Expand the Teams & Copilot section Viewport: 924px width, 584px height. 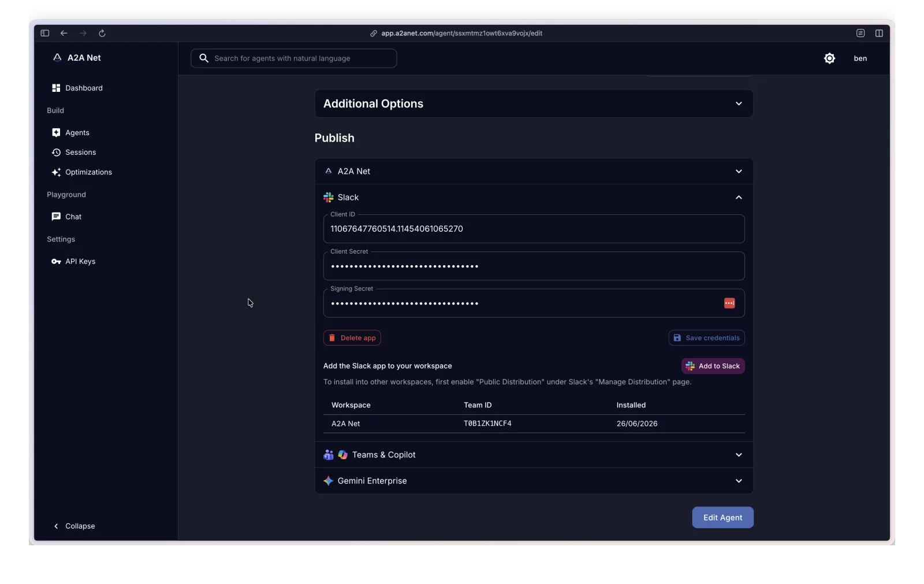534,455
